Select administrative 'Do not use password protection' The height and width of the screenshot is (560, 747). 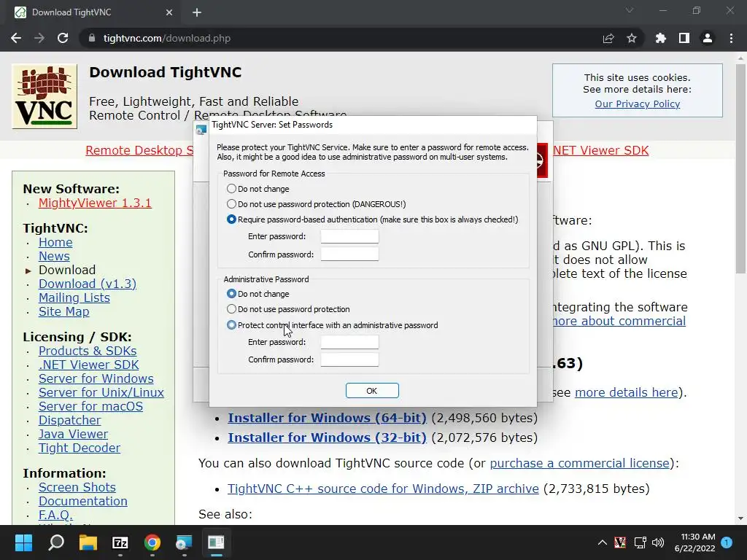point(288,309)
